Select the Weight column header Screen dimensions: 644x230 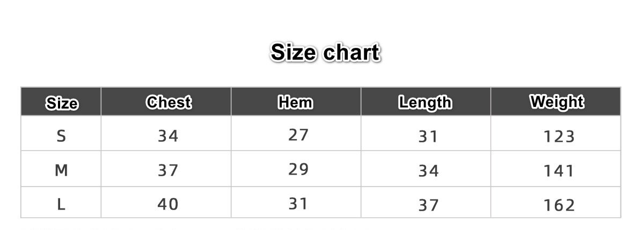point(557,102)
